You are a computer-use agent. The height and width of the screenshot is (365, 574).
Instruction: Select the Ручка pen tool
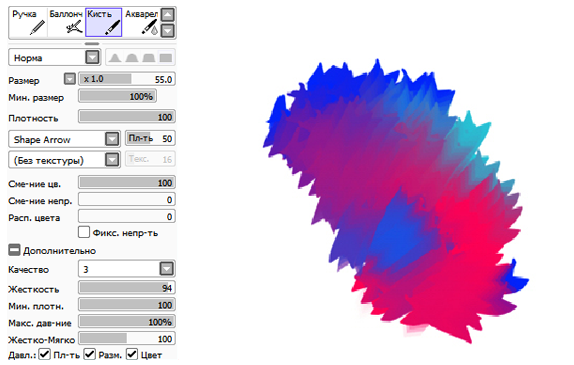coord(28,23)
